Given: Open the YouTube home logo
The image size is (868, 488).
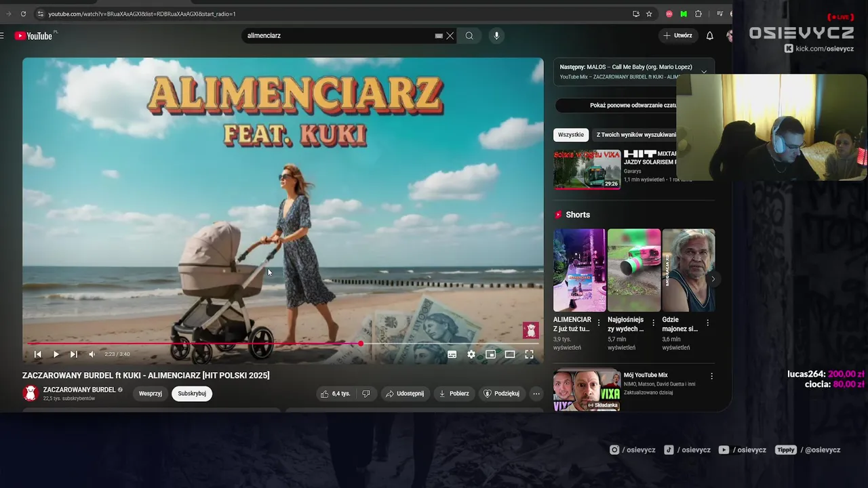Looking at the screenshot, I should tap(34, 36).
